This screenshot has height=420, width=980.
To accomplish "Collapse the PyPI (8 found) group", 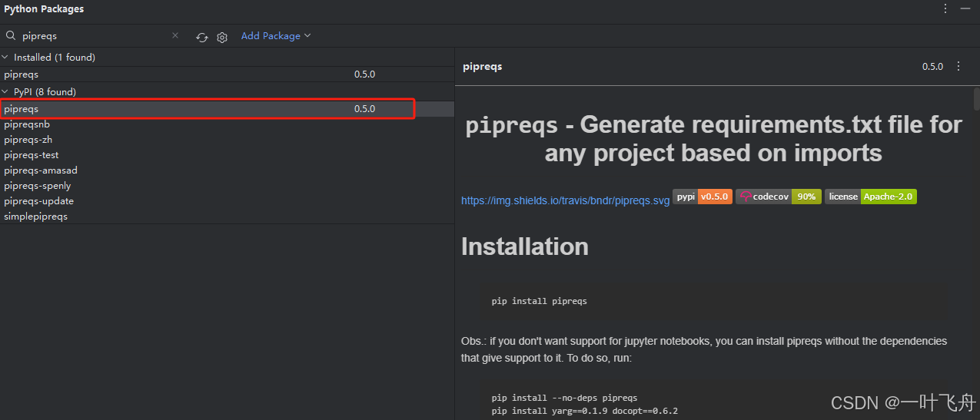I will coord(5,92).
